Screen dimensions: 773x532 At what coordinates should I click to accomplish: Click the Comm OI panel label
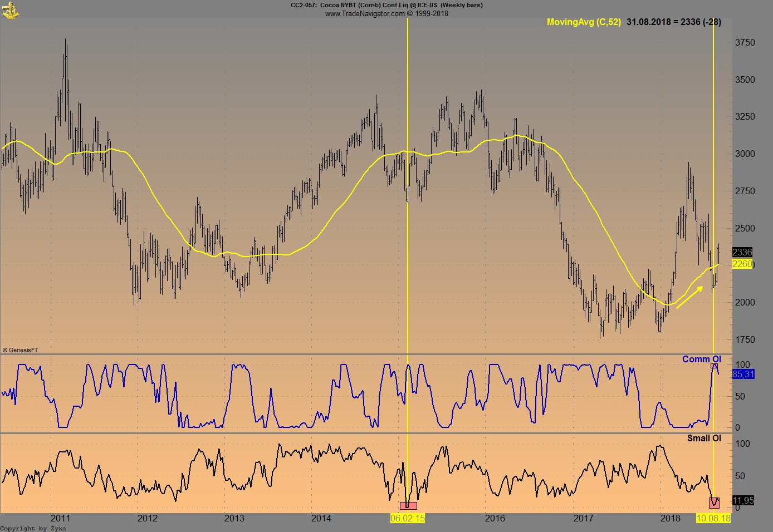click(x=702, y=359)
